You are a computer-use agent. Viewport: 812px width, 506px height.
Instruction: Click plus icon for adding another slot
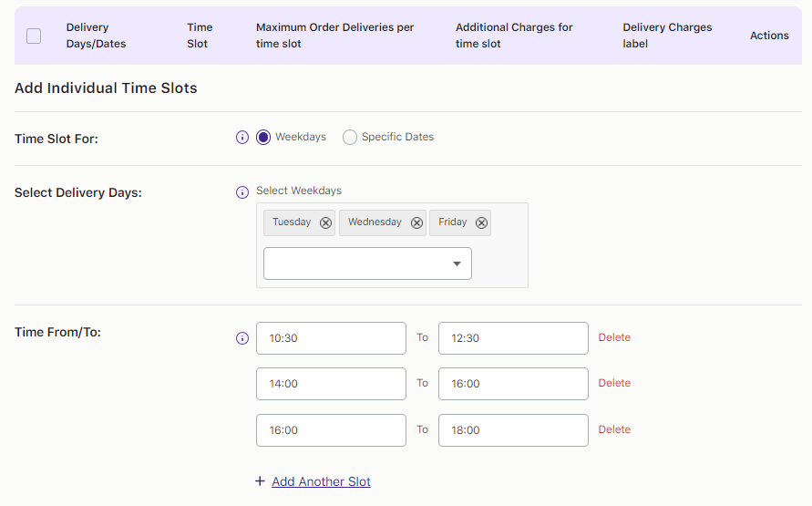tap(260, 481)
